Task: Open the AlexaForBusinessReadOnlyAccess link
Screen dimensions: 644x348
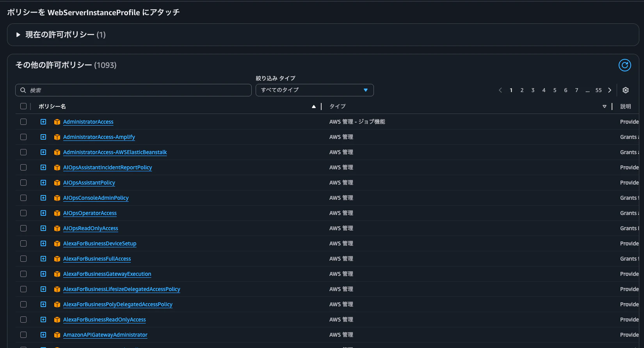Action: click(104, 320)
